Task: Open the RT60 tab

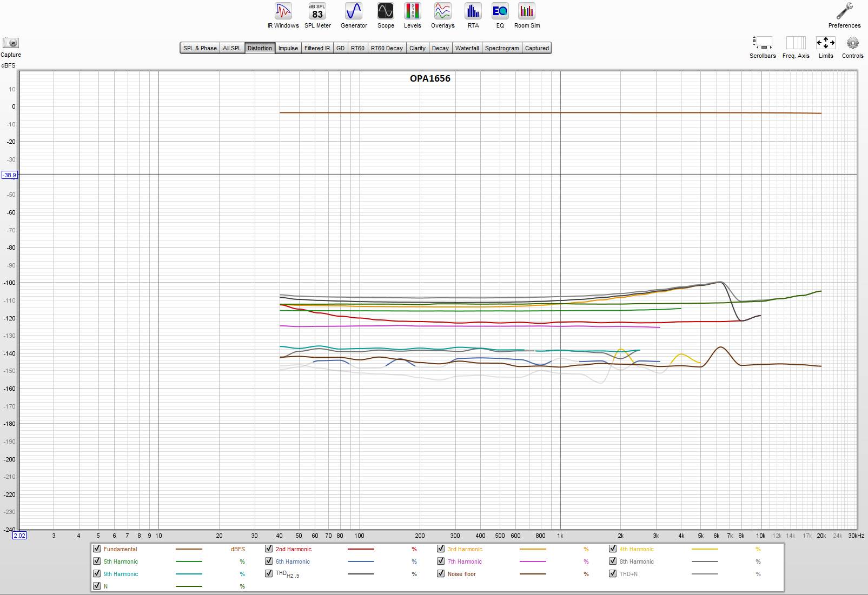Action: click(357, 48)
